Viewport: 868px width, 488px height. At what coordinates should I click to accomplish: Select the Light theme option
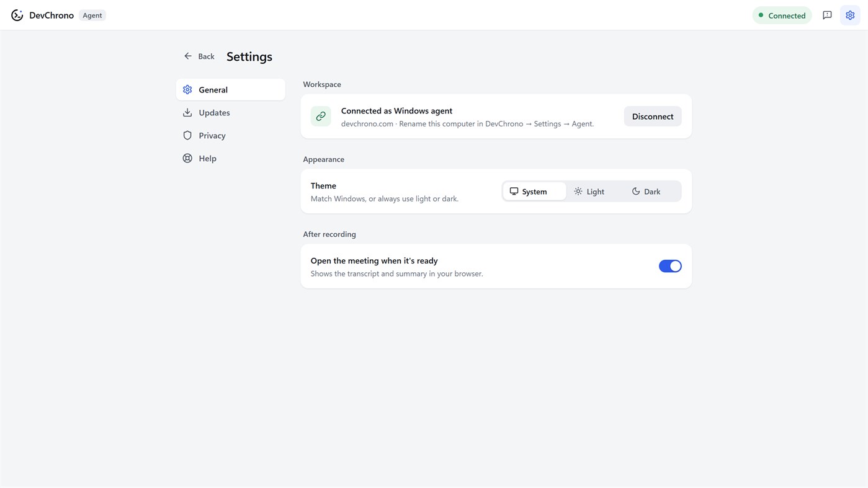click(x=589, y=191)
